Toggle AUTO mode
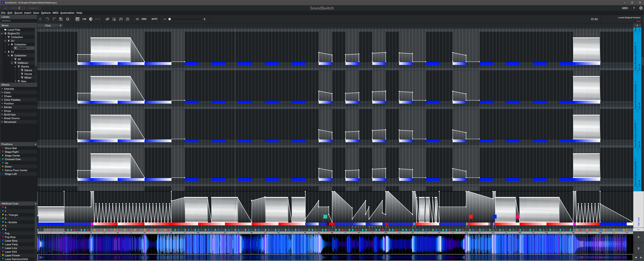Viewport: 644px width, 261px height. coord(155,19)
